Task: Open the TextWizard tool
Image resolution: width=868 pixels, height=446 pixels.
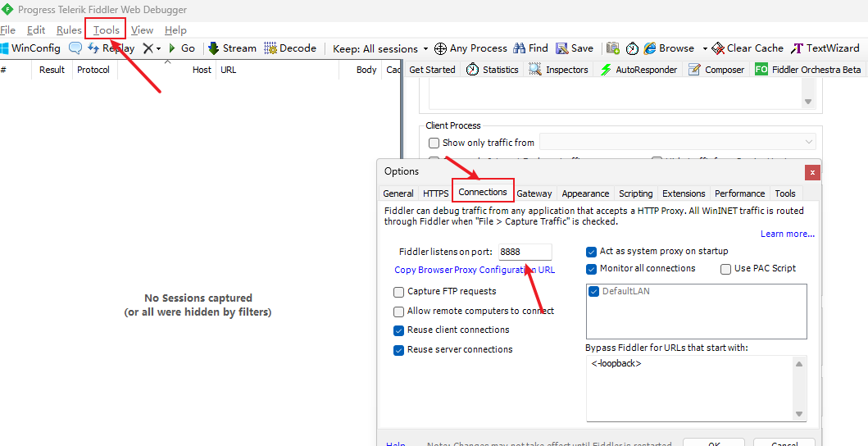Action: pos(825,48)
